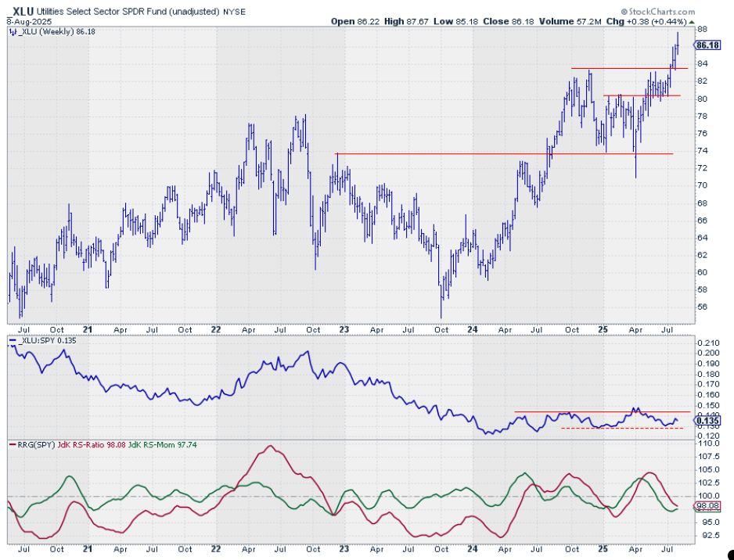Click the OHLC bar icon beside _XLU (Weekly)
The image size is (734, 560).
12,32
